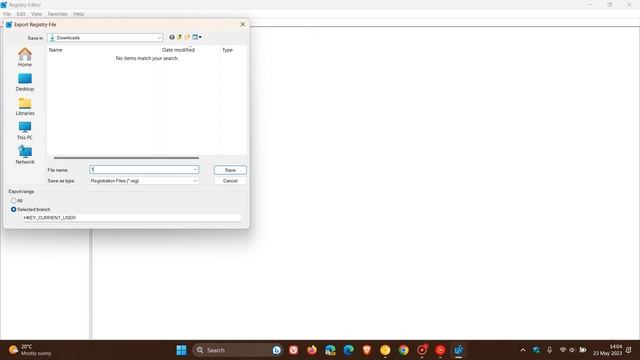Open the clock showing 23 May 2023
Image resolution: width=640 pixels, height=360 pixels.
click(x=608, y=350)
